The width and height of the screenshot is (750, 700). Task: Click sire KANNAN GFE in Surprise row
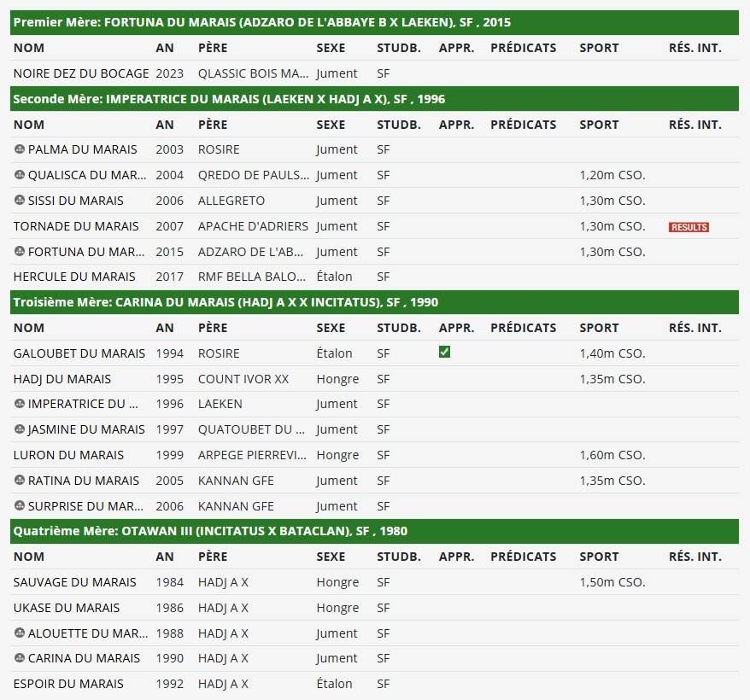(236, 506)
